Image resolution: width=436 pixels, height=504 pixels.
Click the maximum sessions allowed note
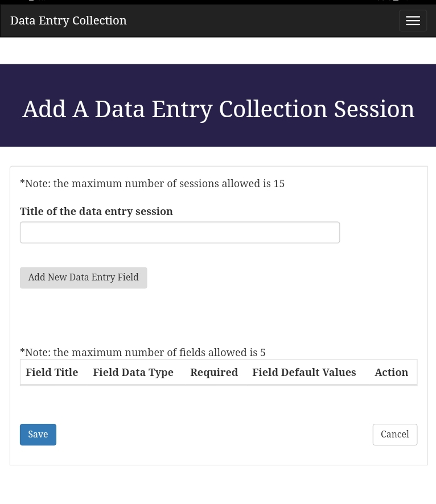coord(152,183)
